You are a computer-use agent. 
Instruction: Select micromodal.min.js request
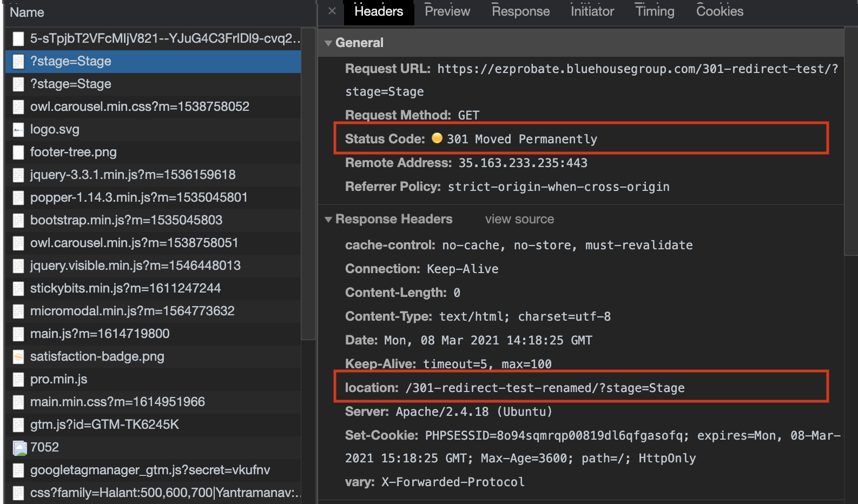click(153, 311)
